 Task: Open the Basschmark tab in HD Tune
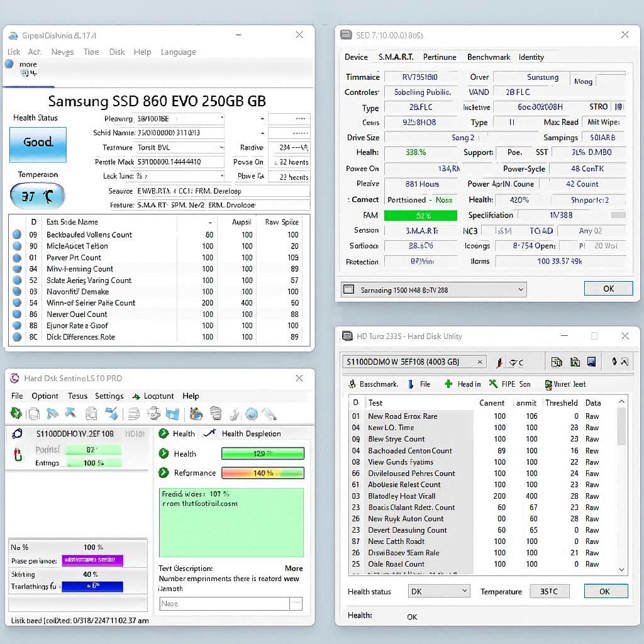[372, 384]
